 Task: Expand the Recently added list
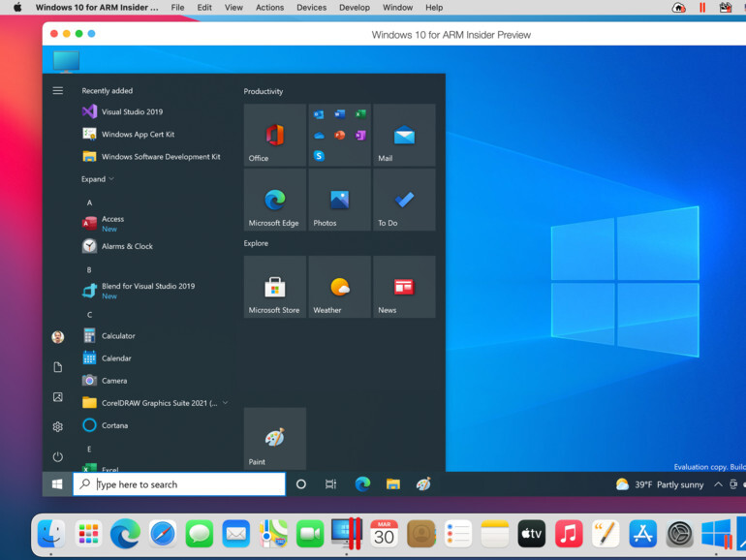[x=98, y=179]
